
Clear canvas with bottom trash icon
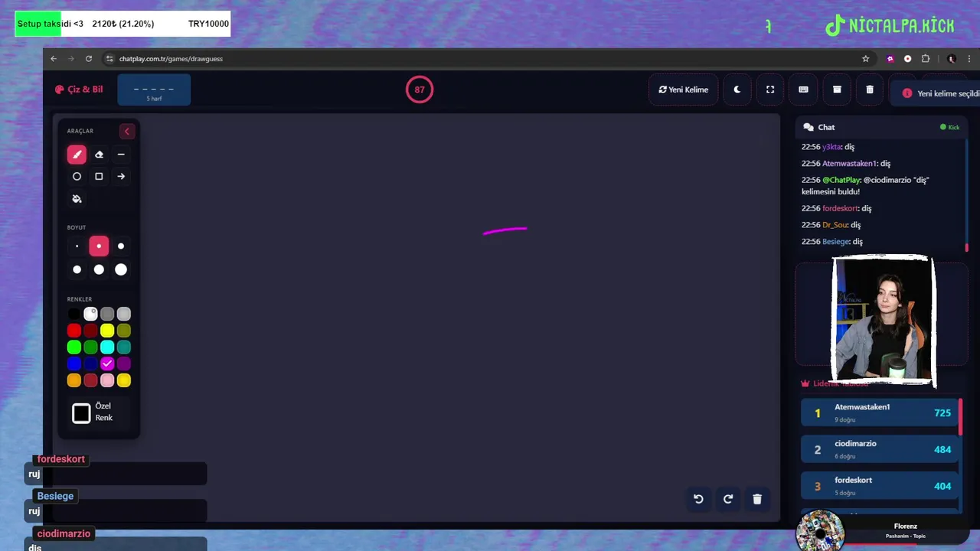(x=757, y=499)
